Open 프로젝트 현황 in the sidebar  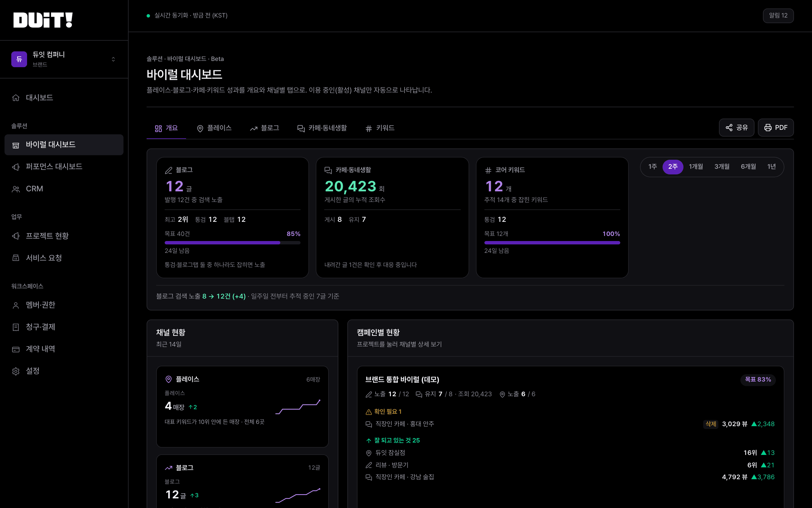(64, 236)
